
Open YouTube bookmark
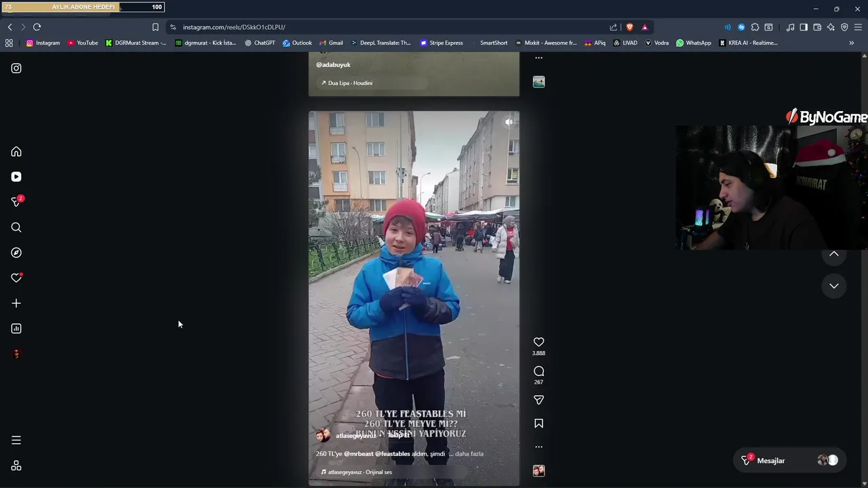pyautogui.click(x=83, y=43)
